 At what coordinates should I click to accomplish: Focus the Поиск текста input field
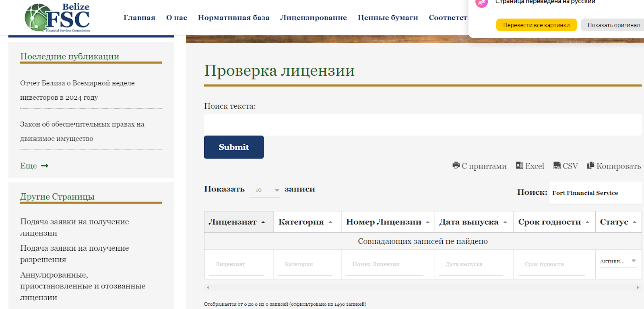click(423, 124)
